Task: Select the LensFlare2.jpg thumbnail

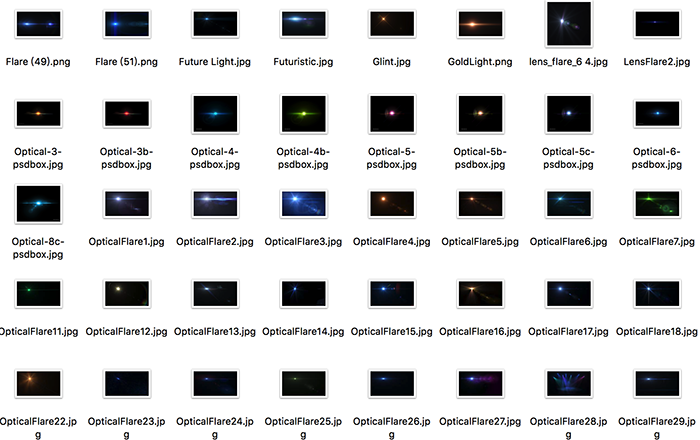Action: coord(657,24)
